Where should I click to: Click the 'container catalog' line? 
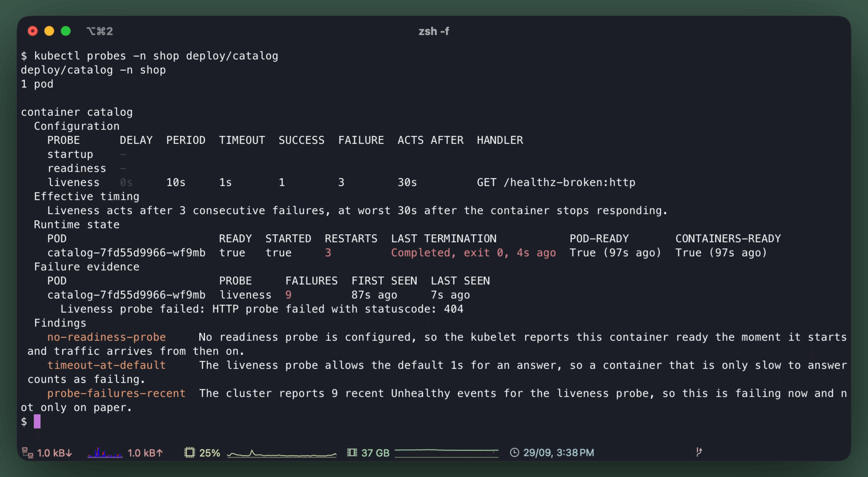click(x=77, y=112)
